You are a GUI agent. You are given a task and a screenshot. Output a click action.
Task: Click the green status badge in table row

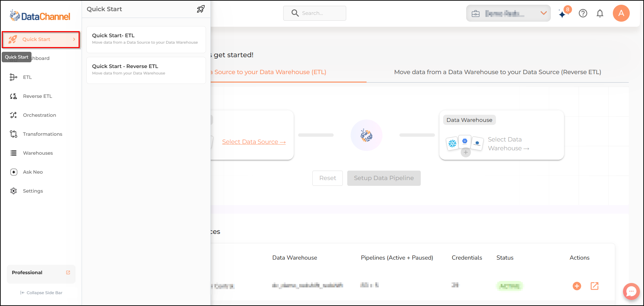[510, 286]
